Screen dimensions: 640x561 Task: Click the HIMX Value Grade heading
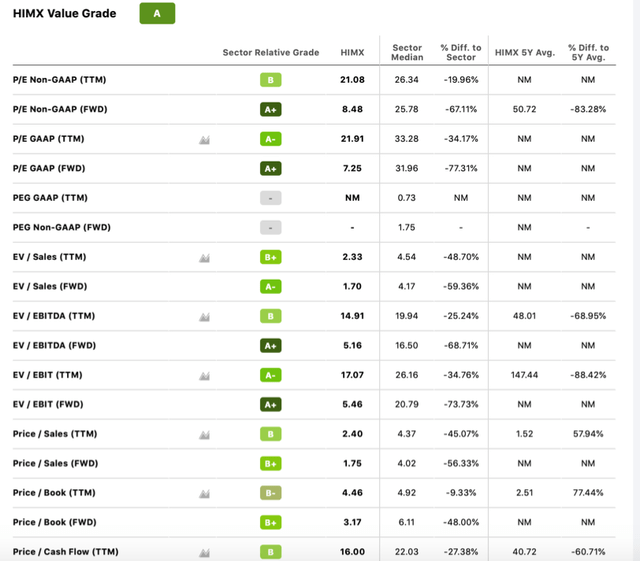click(x=64, y=13)
